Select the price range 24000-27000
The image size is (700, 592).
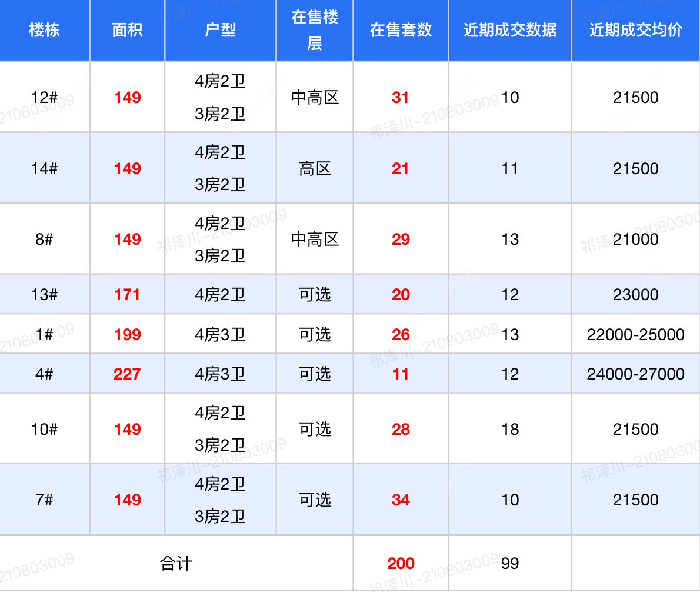point(635,374)
